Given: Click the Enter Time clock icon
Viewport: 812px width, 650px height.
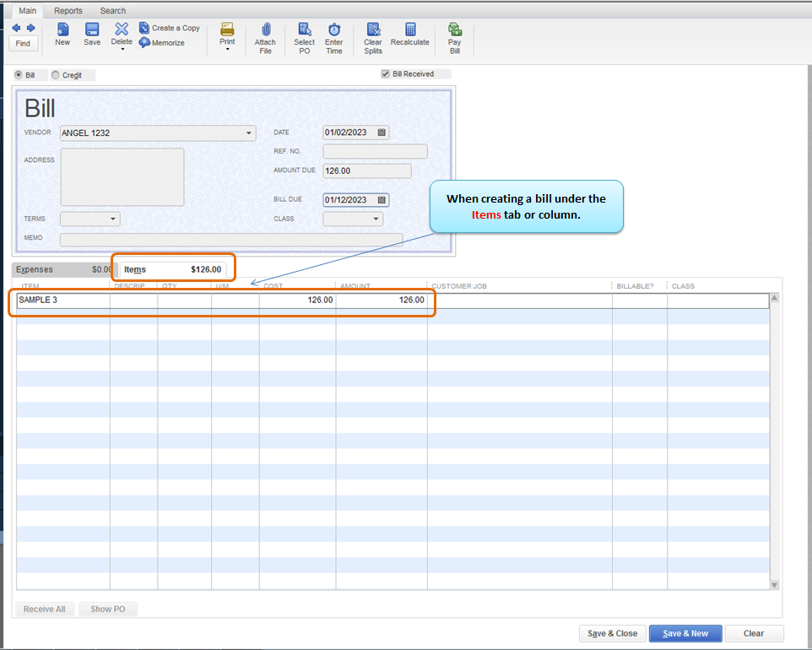Looking at the screenshot, I should click(x=334, y=30).
